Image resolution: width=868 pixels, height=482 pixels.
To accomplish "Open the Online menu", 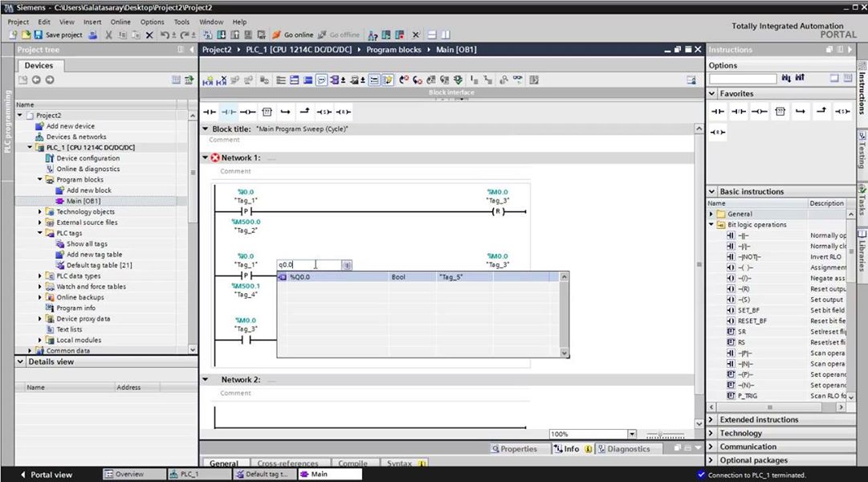I will (120, 22).
